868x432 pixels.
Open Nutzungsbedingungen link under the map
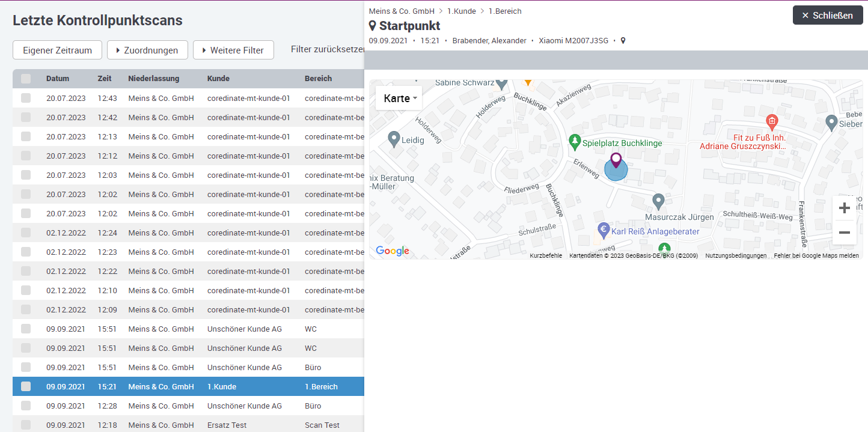736,256
